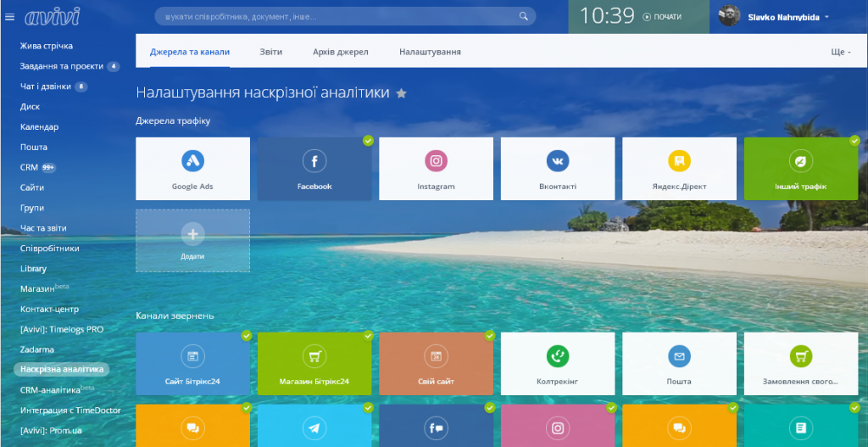The height and width of the screenshot is (447, 868).
Task: Open Сайти in the sidebar
Action: (32, 187)
